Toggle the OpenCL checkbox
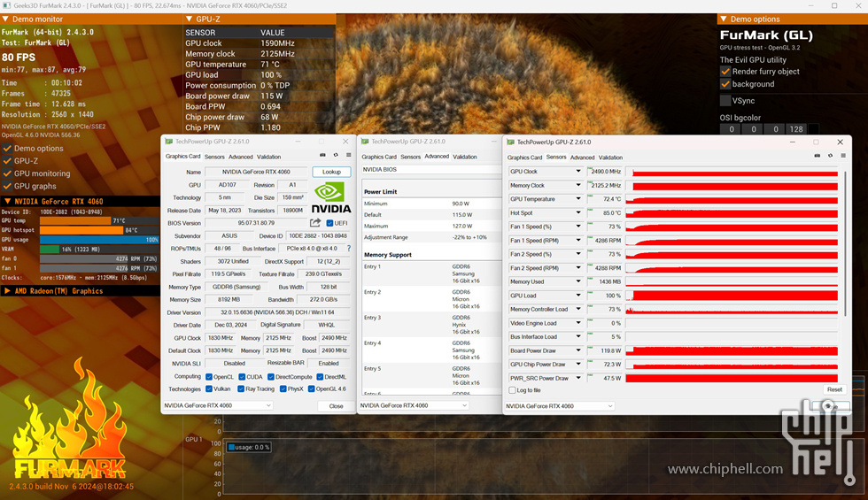Image resolution: width=868 pixels, height=500 pixels. click(209, 377)
